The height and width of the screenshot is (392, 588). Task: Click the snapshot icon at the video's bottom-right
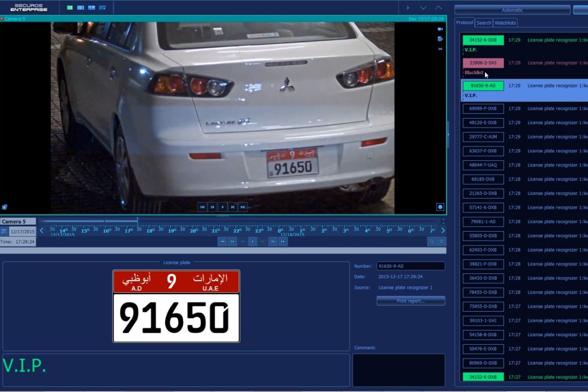click(440, 207)
